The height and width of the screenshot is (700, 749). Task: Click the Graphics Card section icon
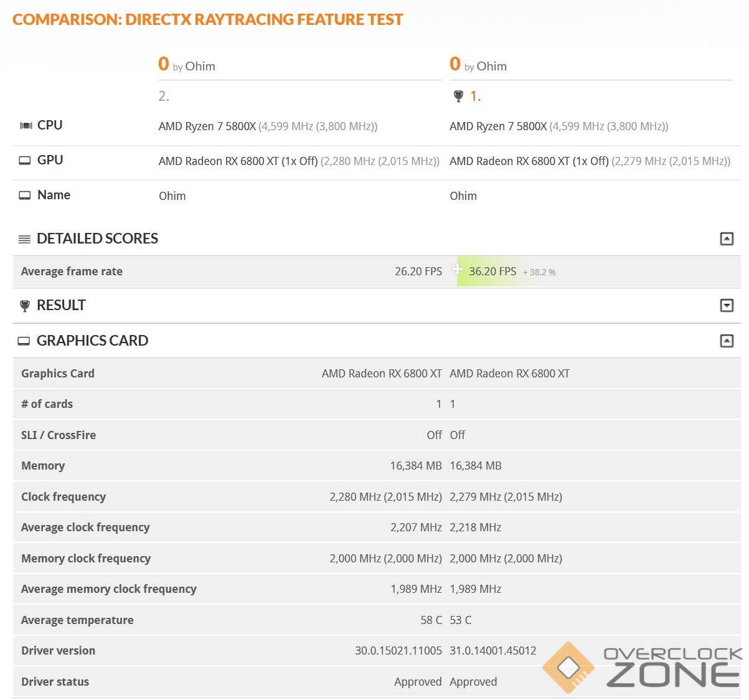pos(24,341)
